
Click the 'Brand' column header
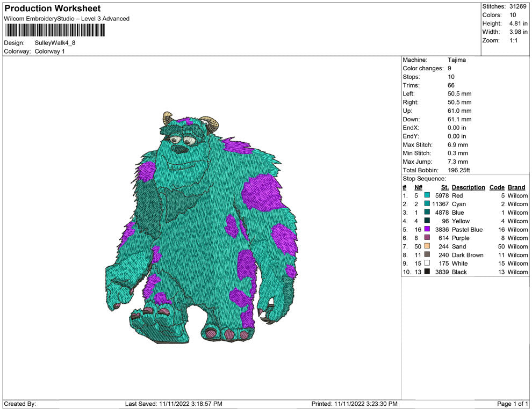(x=516, y=187)
